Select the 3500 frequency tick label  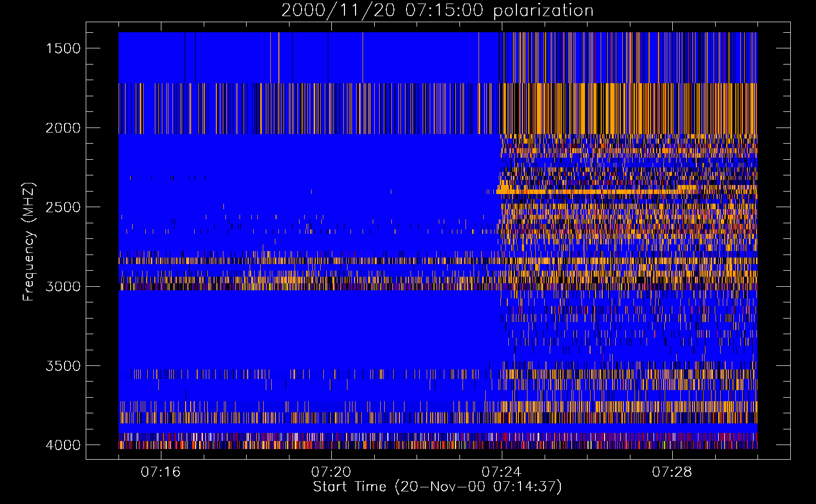63,366
